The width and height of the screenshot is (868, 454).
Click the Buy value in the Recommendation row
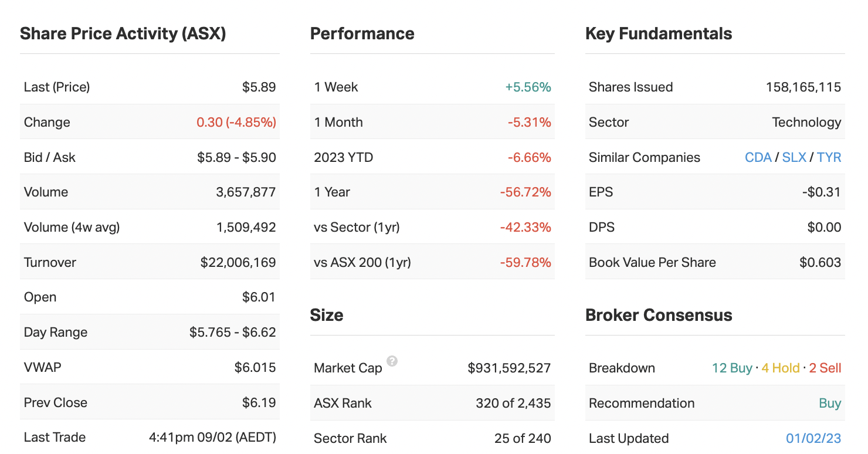[830, 404]
